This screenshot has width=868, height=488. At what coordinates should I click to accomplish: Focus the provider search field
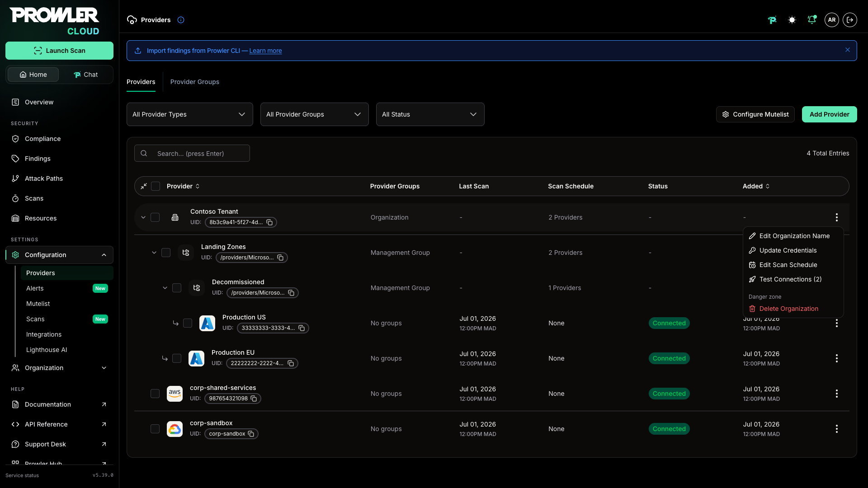(x=192, y=153)
